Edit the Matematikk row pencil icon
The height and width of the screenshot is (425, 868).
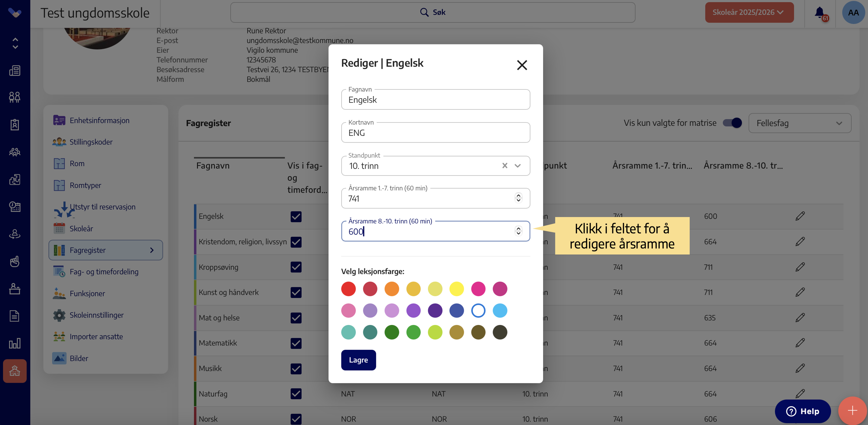tap(800, 343)
